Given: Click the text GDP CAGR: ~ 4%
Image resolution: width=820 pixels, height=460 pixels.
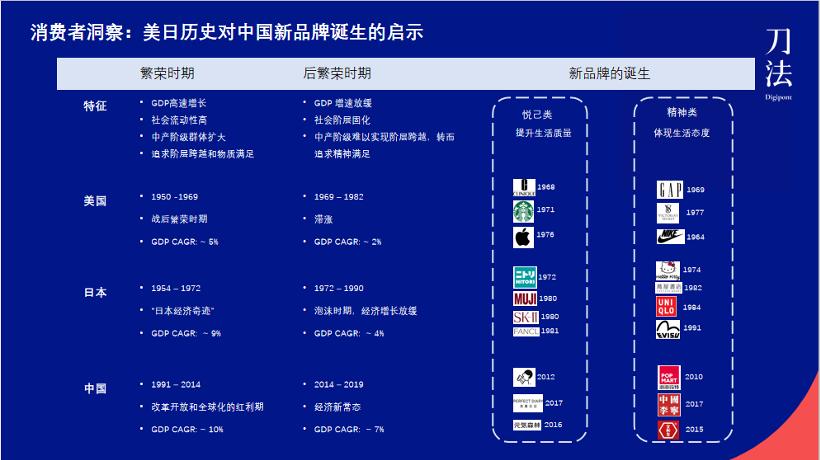Looking at the screenshot, I should 349,334.
